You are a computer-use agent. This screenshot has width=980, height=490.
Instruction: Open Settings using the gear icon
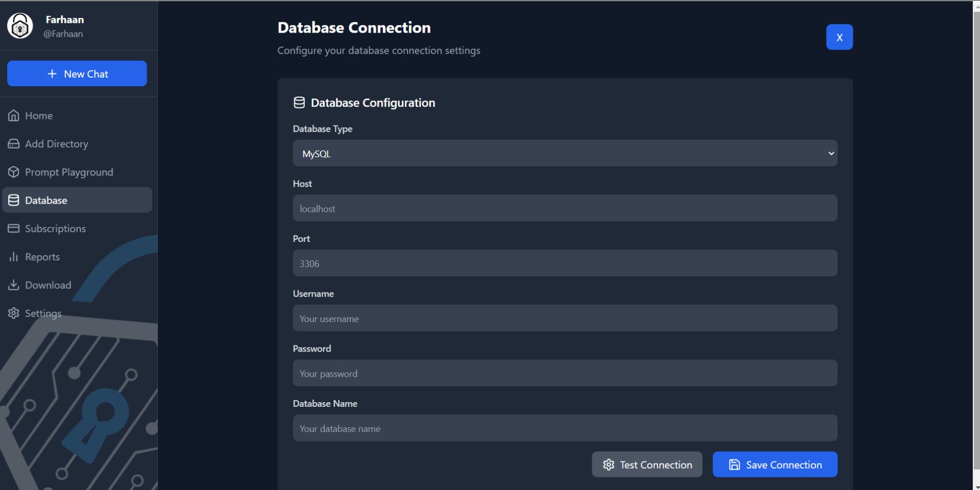(x=14, y=313)
